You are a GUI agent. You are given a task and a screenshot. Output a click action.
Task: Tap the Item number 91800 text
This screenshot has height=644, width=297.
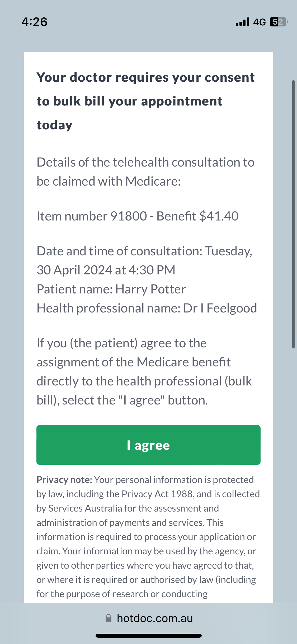point(92,216)
